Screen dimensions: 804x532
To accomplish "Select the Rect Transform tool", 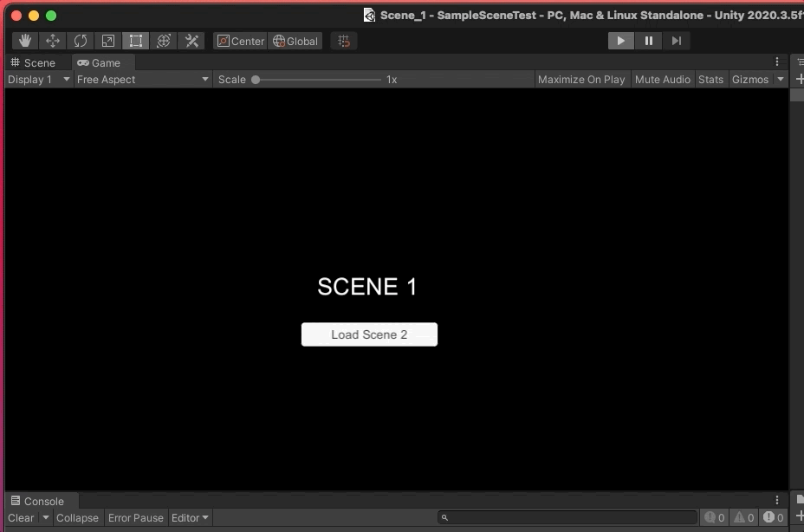I will (x=135, y=41).
